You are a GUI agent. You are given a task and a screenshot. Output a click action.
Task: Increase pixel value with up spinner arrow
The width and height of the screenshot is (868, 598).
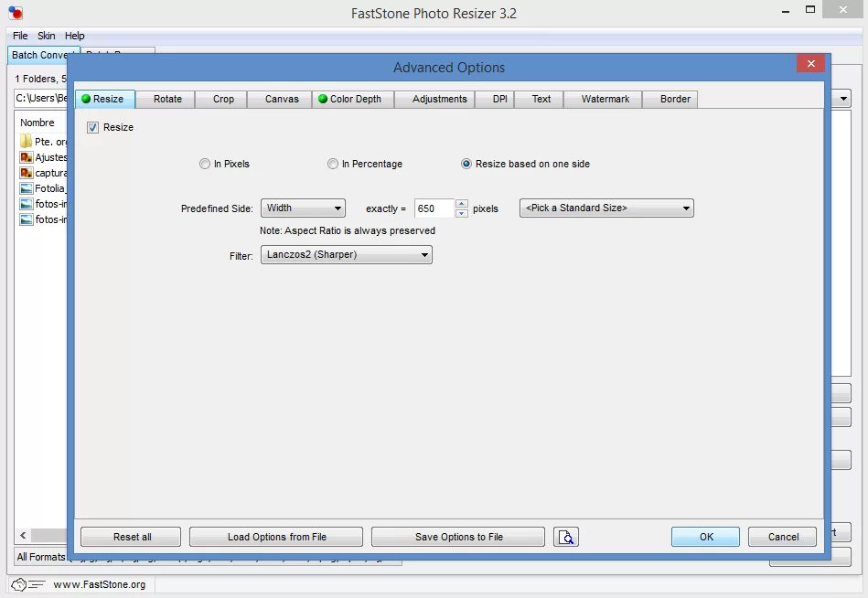tap(462, 204)
